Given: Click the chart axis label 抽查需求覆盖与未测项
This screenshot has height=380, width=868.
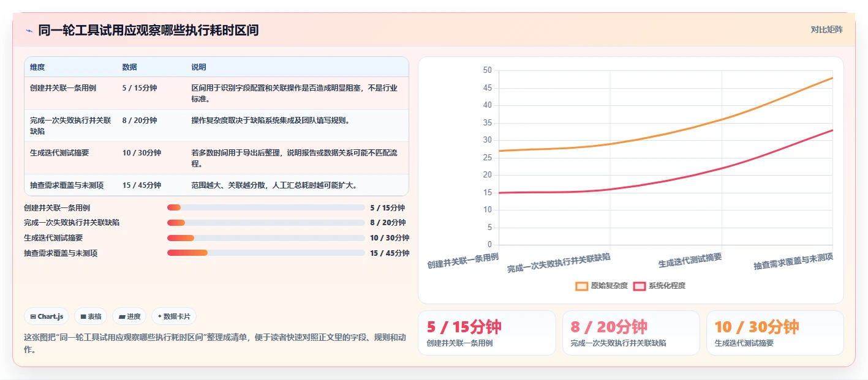Looking at the screenshot, I should (793, 262).
